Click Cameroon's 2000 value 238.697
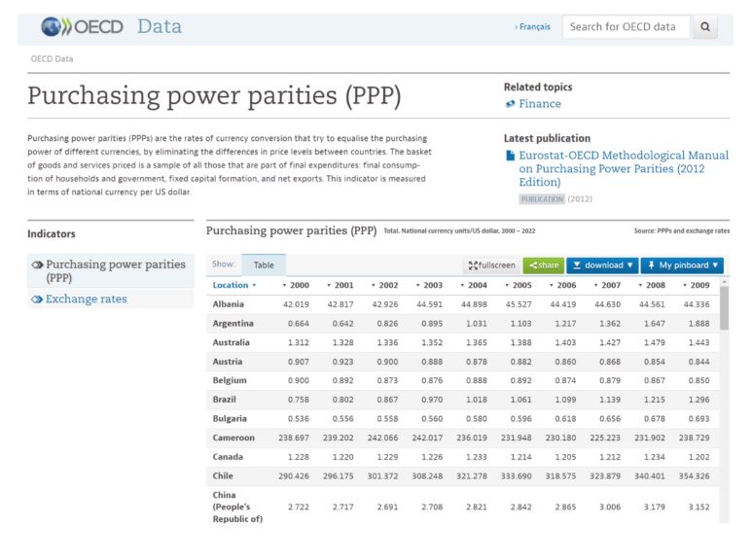753x560 pixels. (294, 437)
